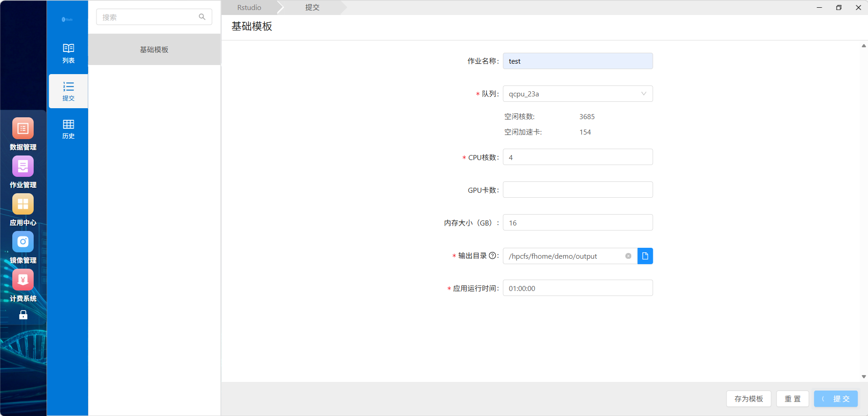
Task: Click the scrollbar down arrow
Action: pyautogui.click(x=863, y=376)
